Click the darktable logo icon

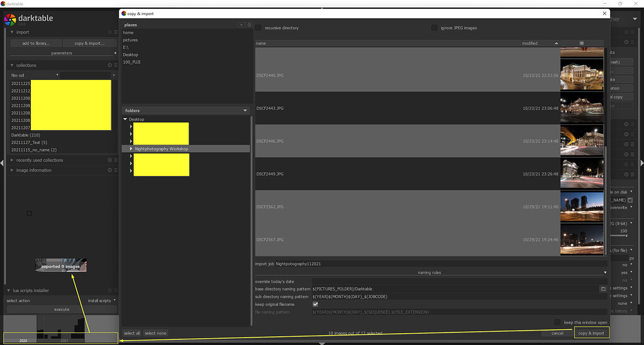pos(10,19)
